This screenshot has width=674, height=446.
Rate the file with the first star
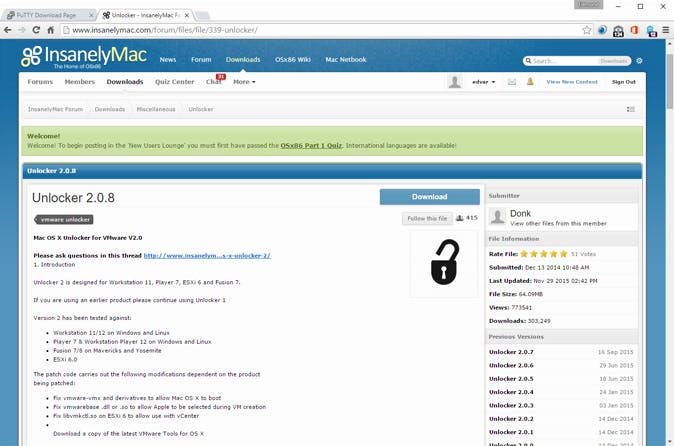pyautogui.click(x=524, y=254)
